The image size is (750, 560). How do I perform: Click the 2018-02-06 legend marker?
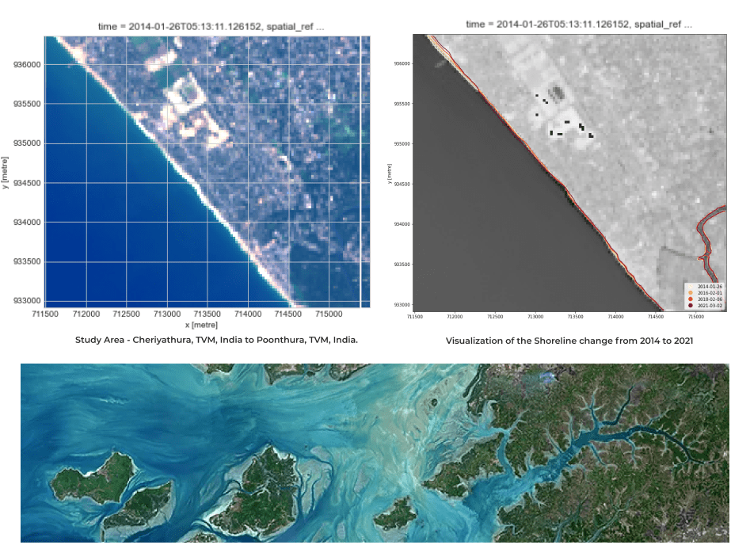pyautogui.click(x=691, y=299)
